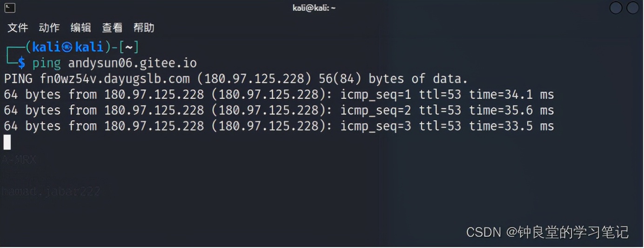Click the word ping in the command line
The width and height of the screenshot is (644, 248).
(x=47, y=63)
